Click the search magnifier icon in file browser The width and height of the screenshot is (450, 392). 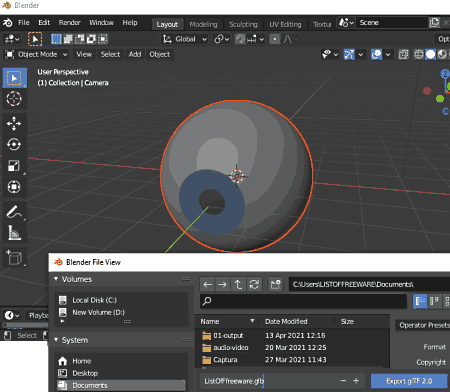[x=207, y=301]
